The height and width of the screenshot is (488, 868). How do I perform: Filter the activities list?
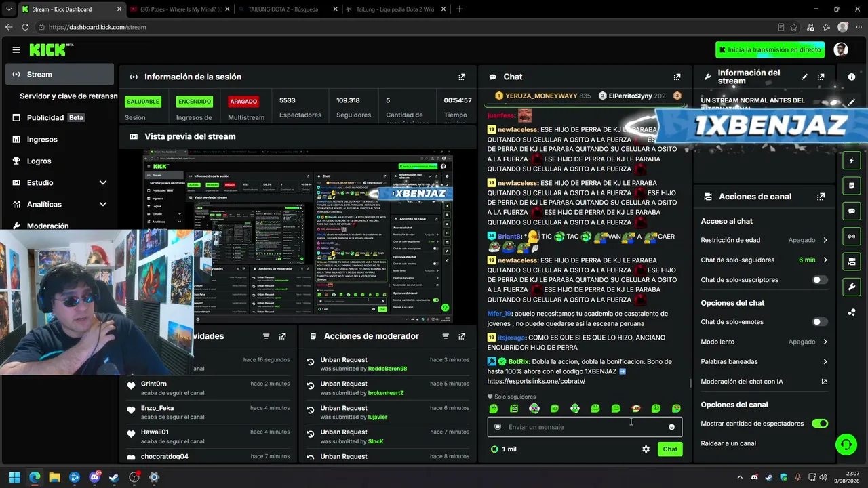click(x=266, y=336)
